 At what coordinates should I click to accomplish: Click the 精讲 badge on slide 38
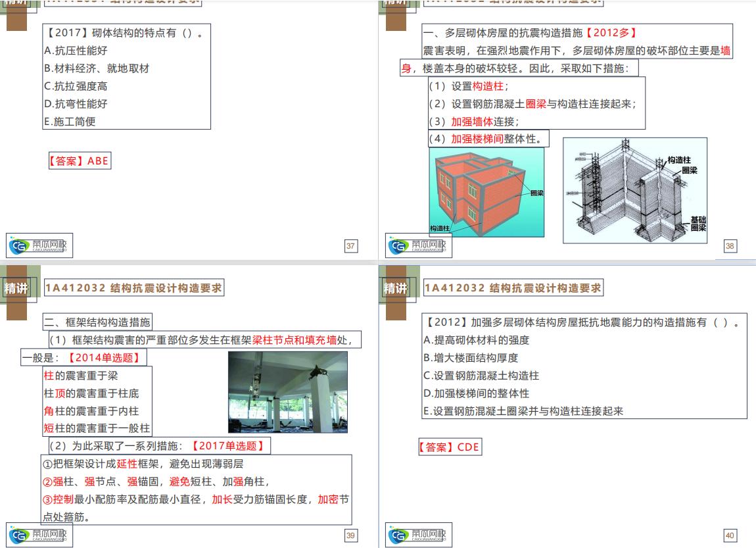coord(394,3)
